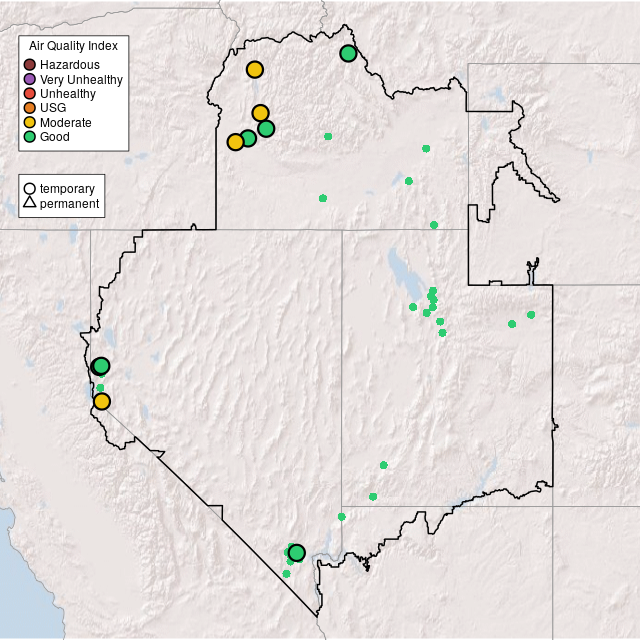Click the 'permanent' legend label text

(69, 203)
